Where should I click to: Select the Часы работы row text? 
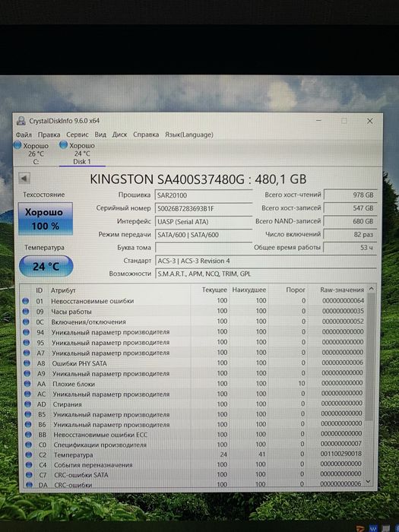pyautogui.click(x=71, y=312)
